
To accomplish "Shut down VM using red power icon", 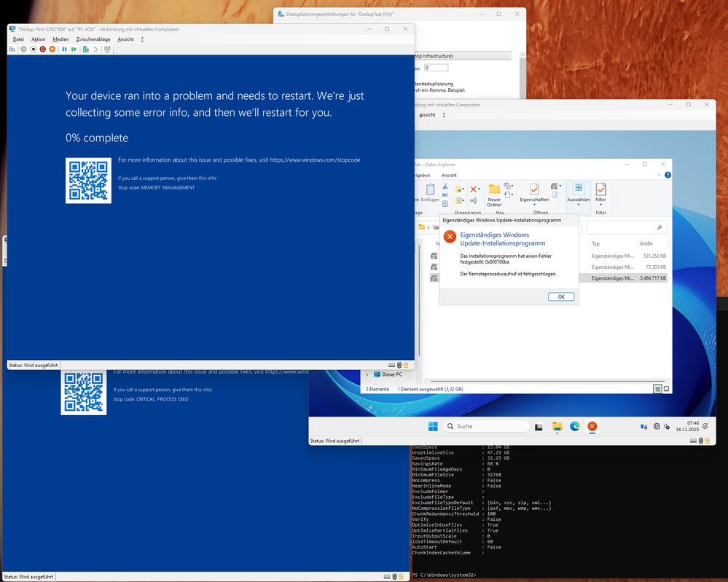I will point(43,50).
